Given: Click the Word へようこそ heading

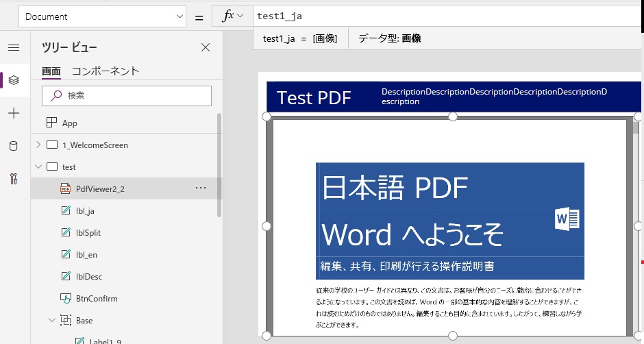Looking at the screenshot, I should coord(412,234).
